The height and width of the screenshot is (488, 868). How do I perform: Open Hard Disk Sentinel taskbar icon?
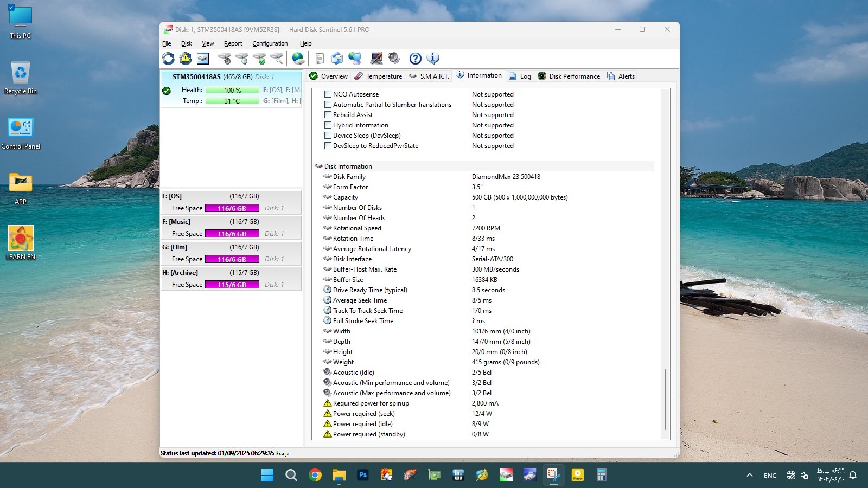click(506, 476)
